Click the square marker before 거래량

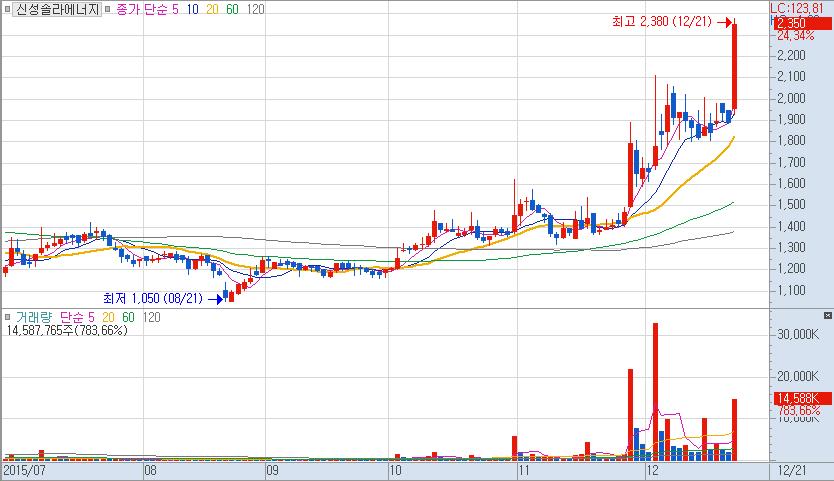(7, 317)
